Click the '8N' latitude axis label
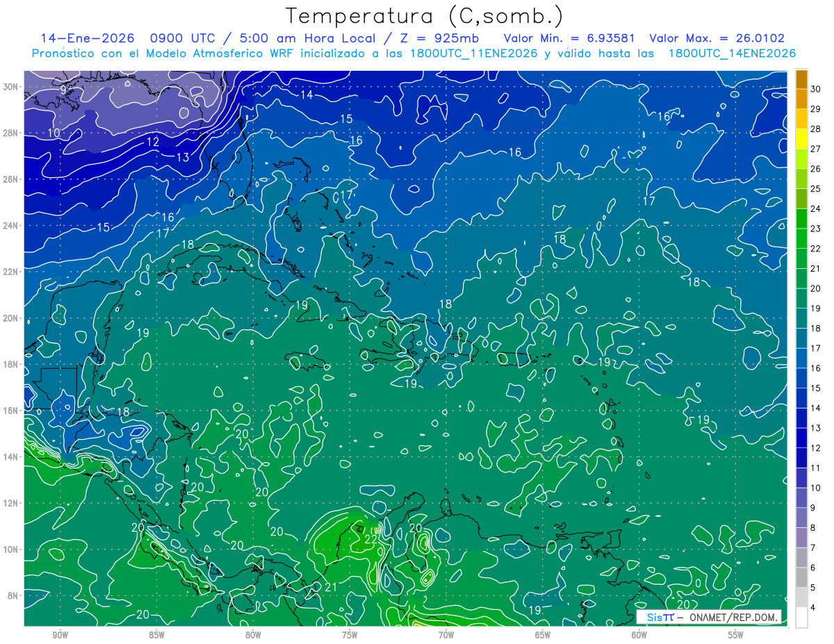834x644 pixels. click(14, 595)
